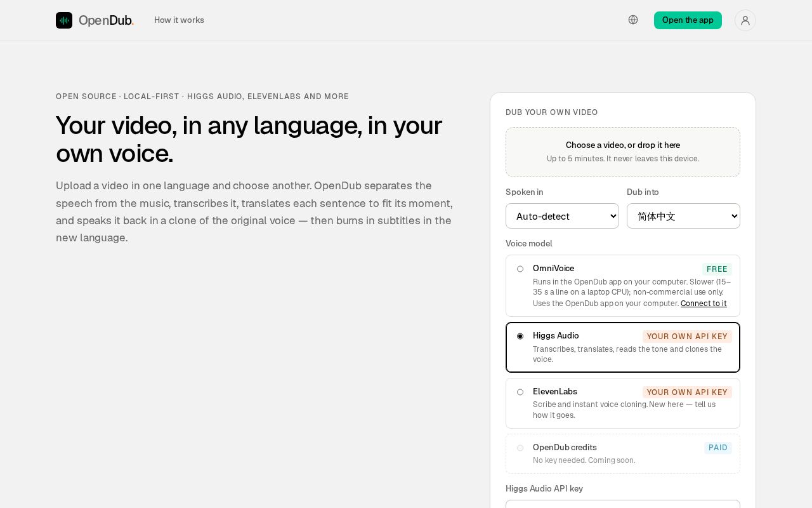Select the OpenDub credits radio option
Viewport: 812px width, 508px height.
click(x=520, y=448)
